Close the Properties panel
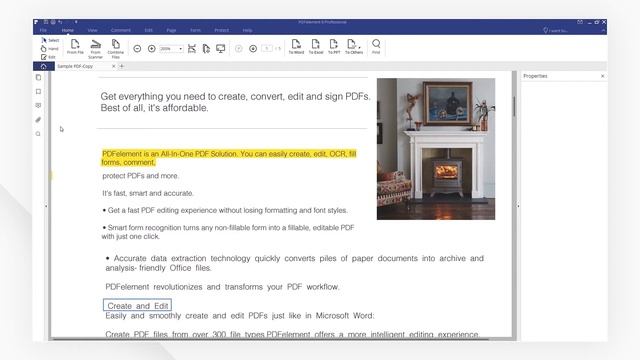Viewport: 640px width, 360px height. [x=602, y=76]
